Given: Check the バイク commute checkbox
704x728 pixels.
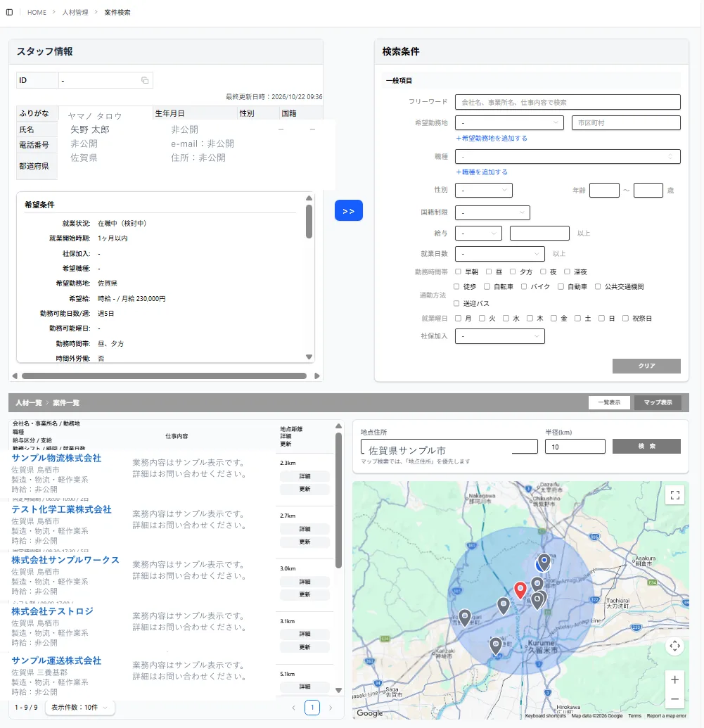Looking at the screenshot, I should (524, 286).
